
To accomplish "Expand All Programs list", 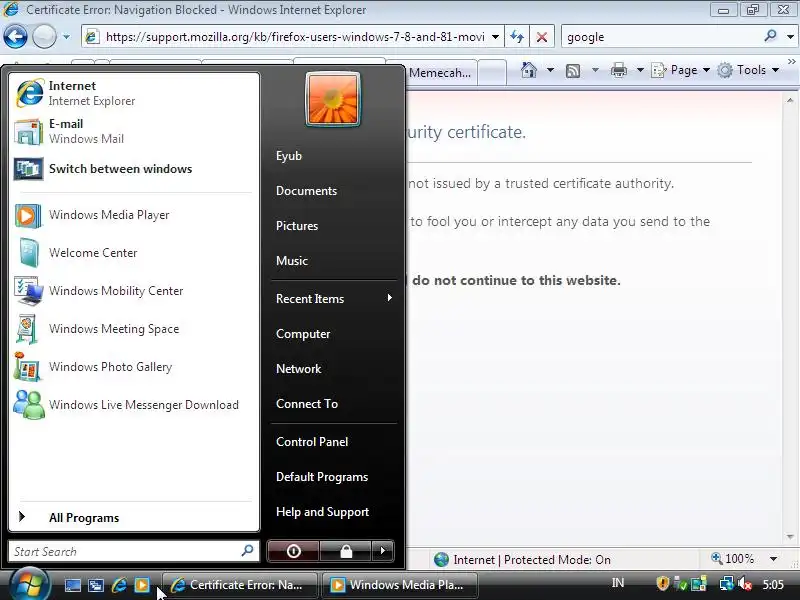I will click(134, 517).
